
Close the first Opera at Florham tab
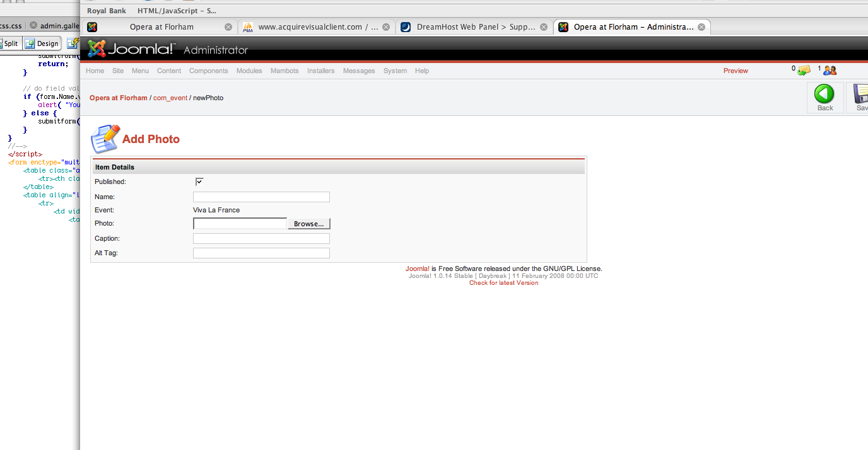click(x=228, y=27)
